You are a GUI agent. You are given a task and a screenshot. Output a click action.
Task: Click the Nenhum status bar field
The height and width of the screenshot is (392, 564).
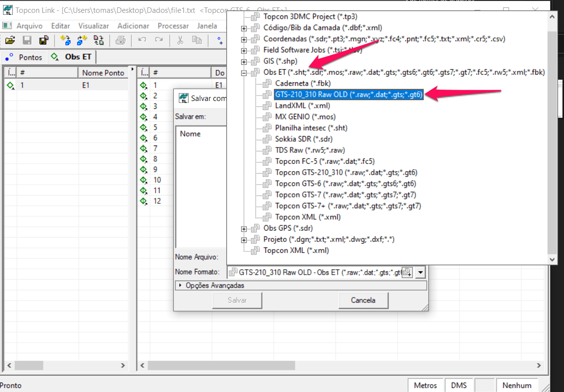pos(516,385)
